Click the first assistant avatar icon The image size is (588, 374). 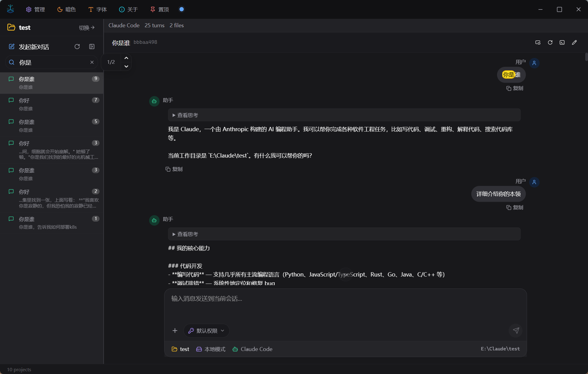point(154,101)
